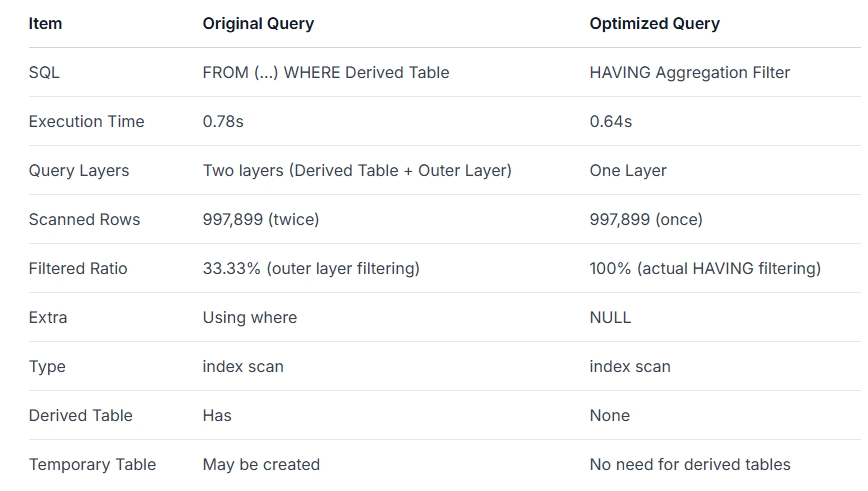
Task: Click "100% (actual HAVING filtering)" cell
Action: click(705, 268)
